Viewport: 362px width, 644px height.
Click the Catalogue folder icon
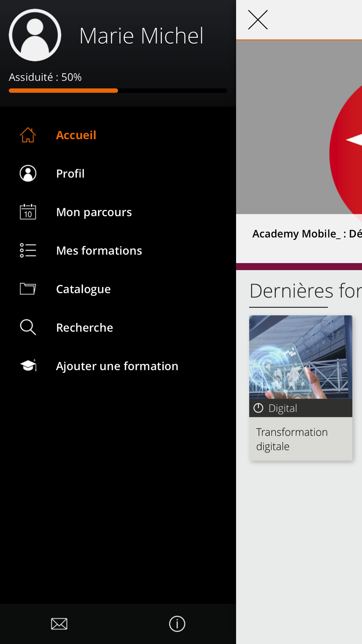click(28, 289)
